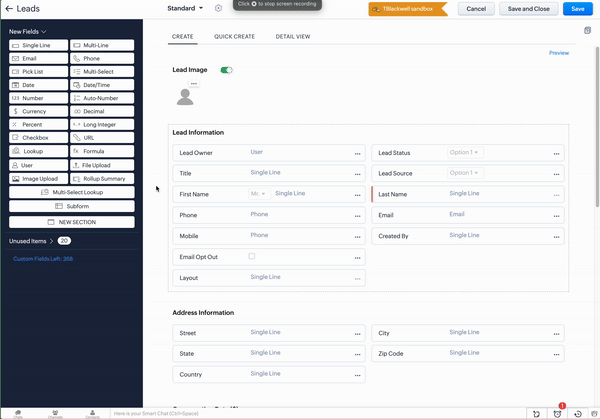Check the Email Opt Out checkbox

pyautogui.click(x=252, y=257)
